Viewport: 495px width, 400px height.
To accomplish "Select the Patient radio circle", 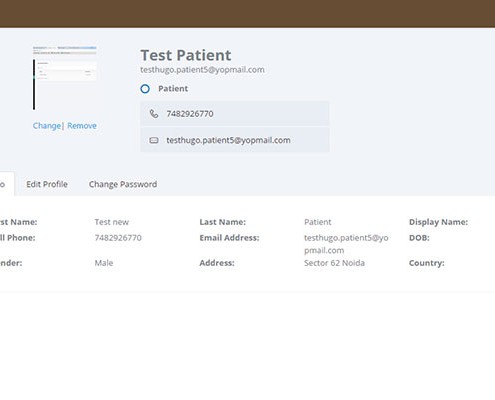I will (145, 89).
